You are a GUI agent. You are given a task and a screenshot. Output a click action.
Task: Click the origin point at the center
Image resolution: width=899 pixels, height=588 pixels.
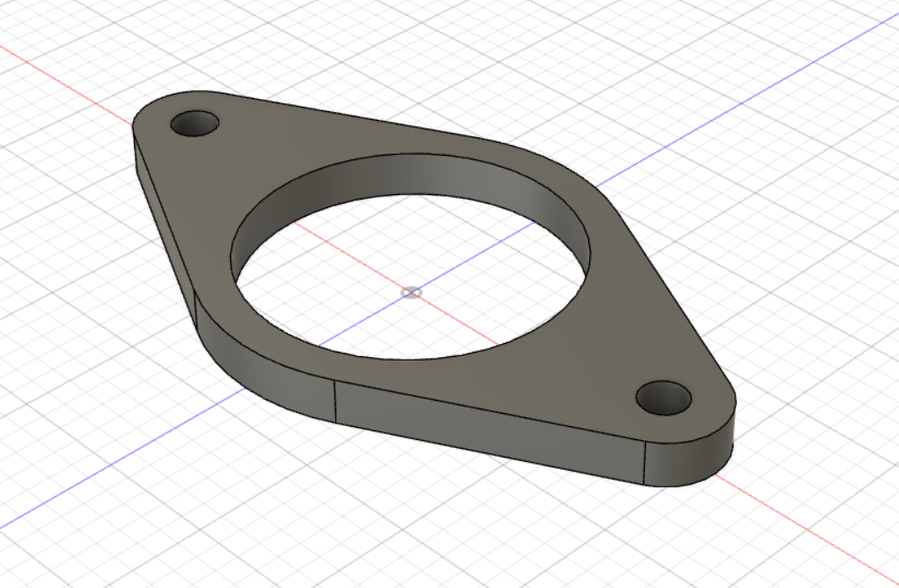[x=411, y=292]
